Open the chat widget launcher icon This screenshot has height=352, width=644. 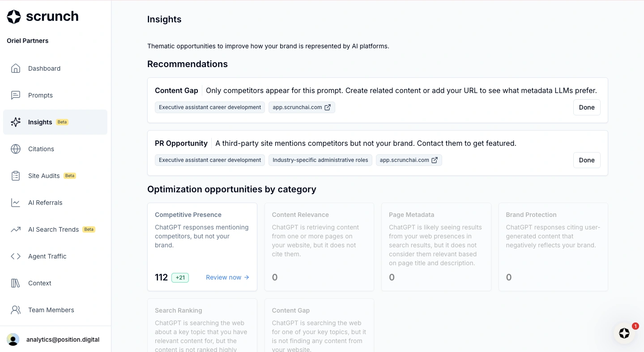coord(624,333)
